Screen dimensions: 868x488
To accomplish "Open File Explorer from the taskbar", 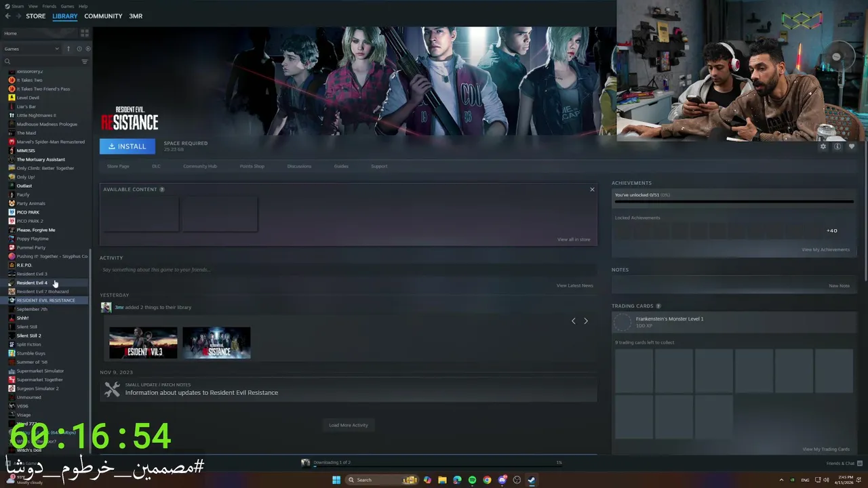I will 442,480.
